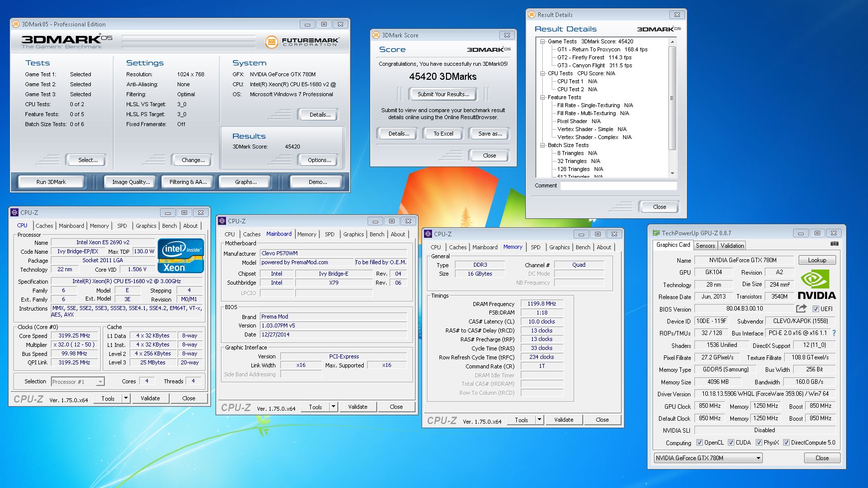868x488 pixels.
Task: Click the Image Quality button
Action: 131,182
